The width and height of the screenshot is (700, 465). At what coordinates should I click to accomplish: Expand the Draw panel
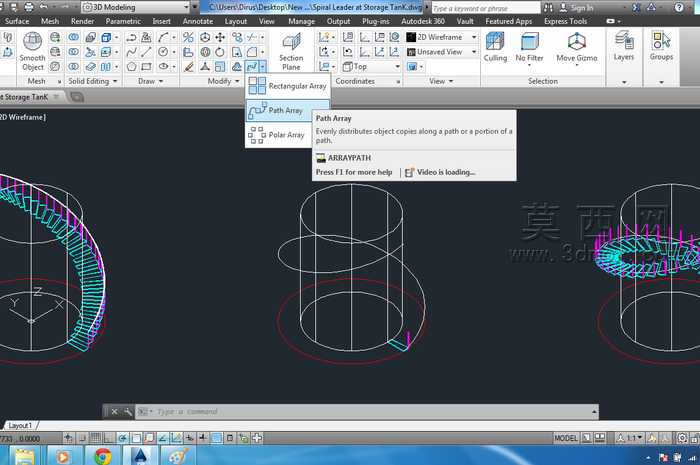point(150,81)
